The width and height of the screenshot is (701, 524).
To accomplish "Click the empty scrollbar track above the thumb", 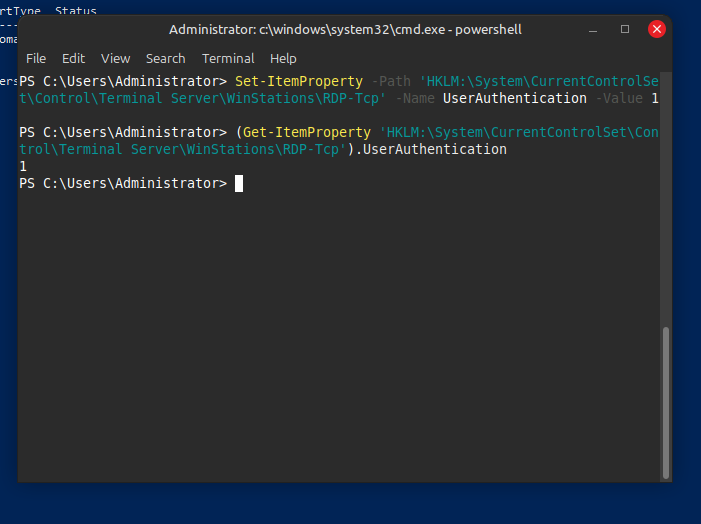I will 665,200.
